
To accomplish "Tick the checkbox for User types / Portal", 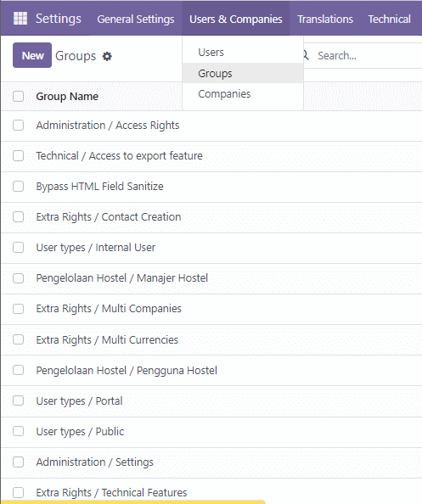I will click(19, 400).
